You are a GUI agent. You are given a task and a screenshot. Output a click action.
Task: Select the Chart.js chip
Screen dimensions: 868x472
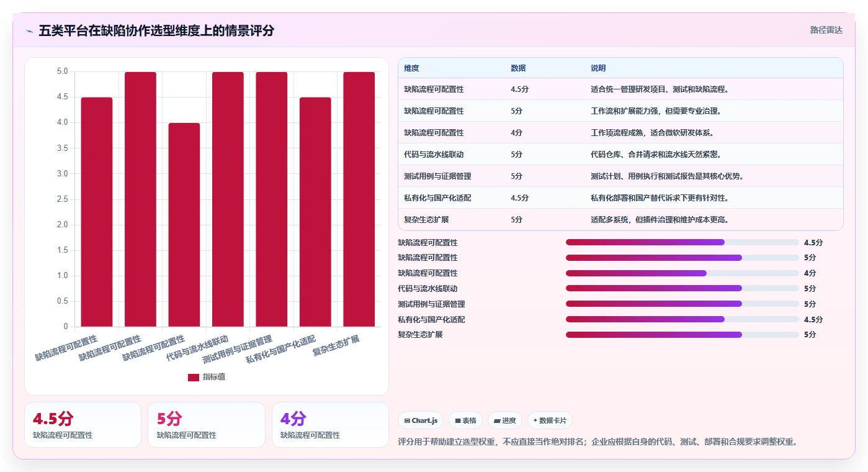pyautogui.click(x=421, y=420)
